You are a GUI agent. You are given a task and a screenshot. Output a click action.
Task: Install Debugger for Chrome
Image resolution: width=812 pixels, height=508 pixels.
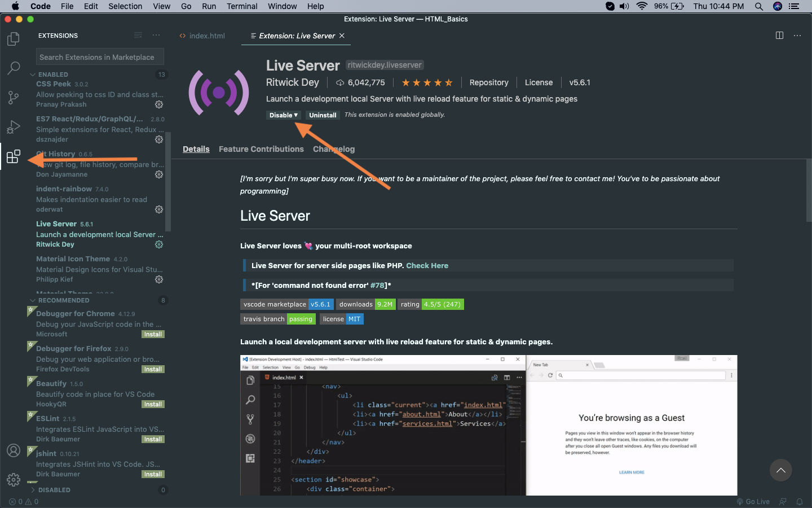[153, 334]
